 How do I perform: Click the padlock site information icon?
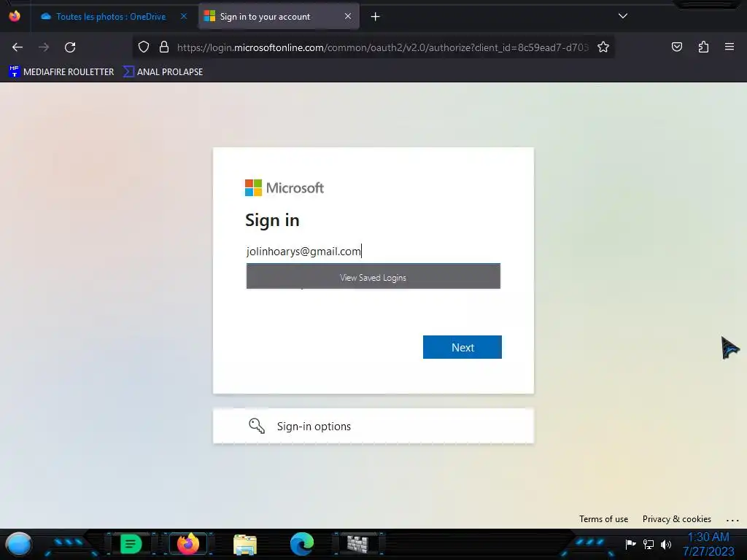164,47
